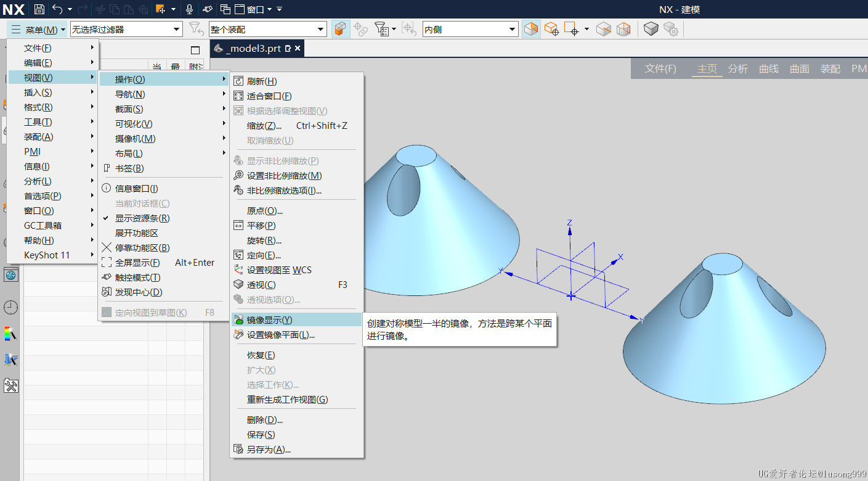Click 重新生成工作视图(G) command
868x481 pixels.
[297, 400]
